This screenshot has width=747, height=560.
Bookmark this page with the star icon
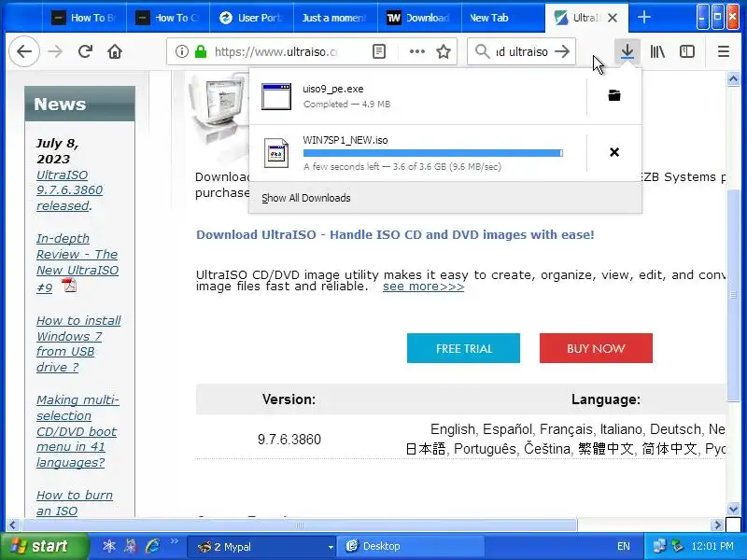(x=444, y=51)
